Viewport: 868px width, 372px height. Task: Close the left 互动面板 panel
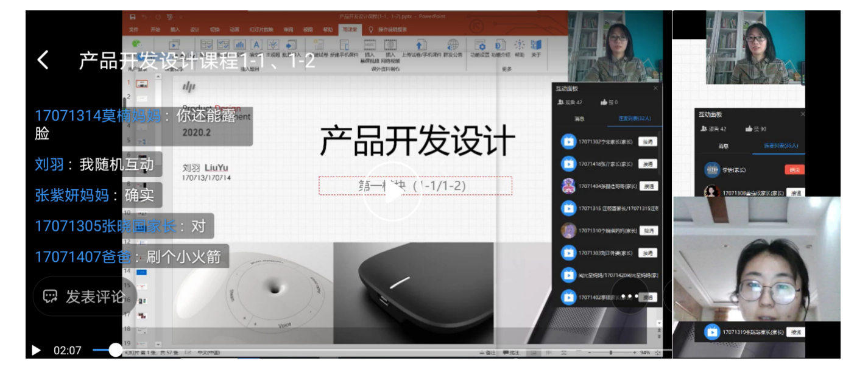pos(655,88)
